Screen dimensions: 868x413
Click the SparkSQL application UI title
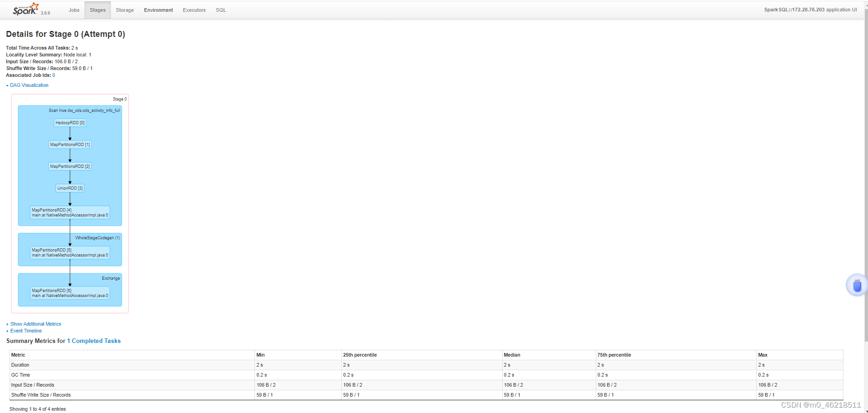[x=810, y=10]
